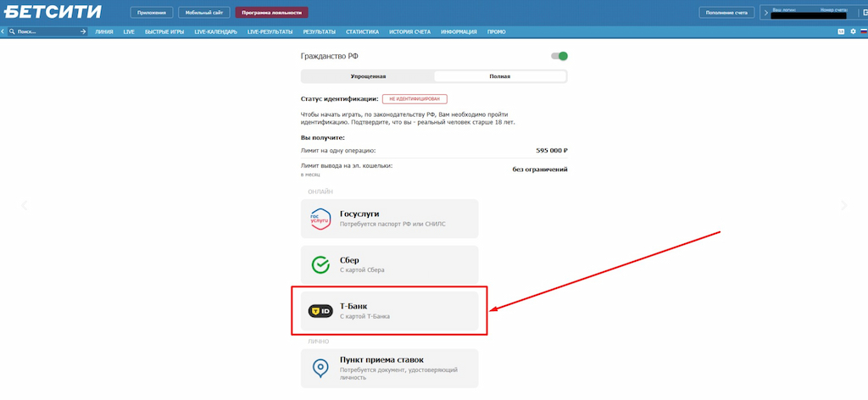Switch to the Полная tab
Image resolution: width=868 pixels, height=400 pixels.
[500, 76]
